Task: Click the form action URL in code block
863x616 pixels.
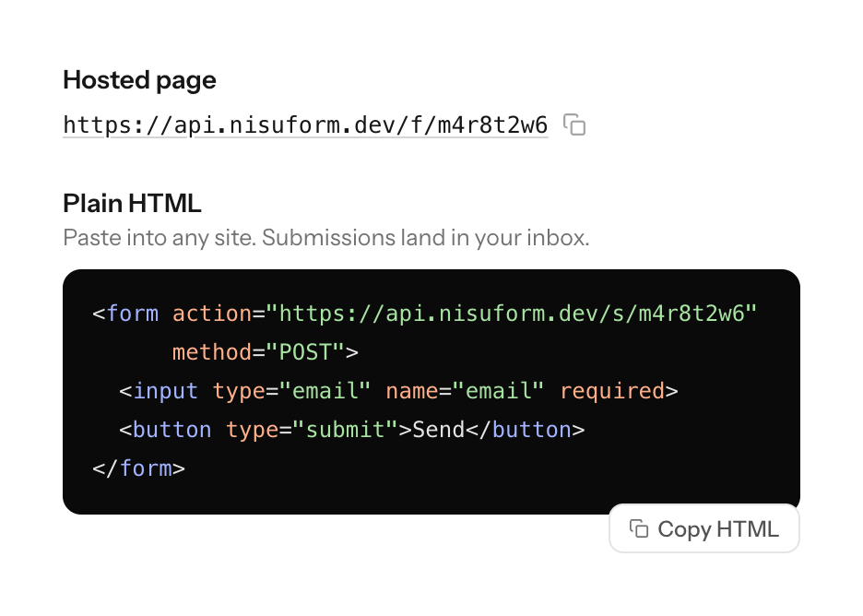Action: (512, 314)
